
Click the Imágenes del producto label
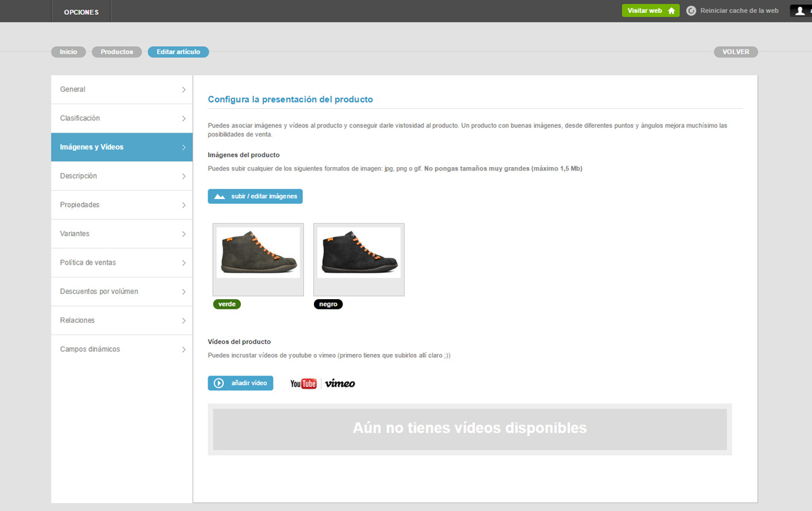click(x=244, y=155)
